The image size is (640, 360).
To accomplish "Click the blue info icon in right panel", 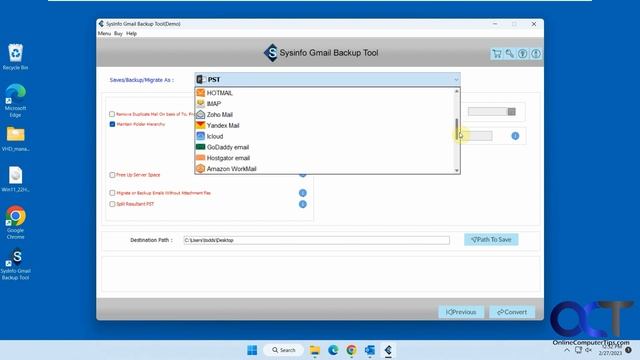I will [515, 136].
